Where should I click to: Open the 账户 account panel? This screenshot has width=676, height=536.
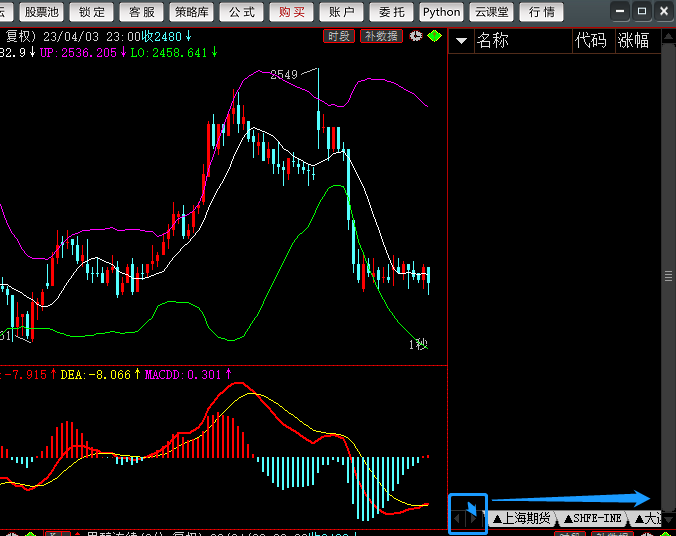(x=342, y=12)
